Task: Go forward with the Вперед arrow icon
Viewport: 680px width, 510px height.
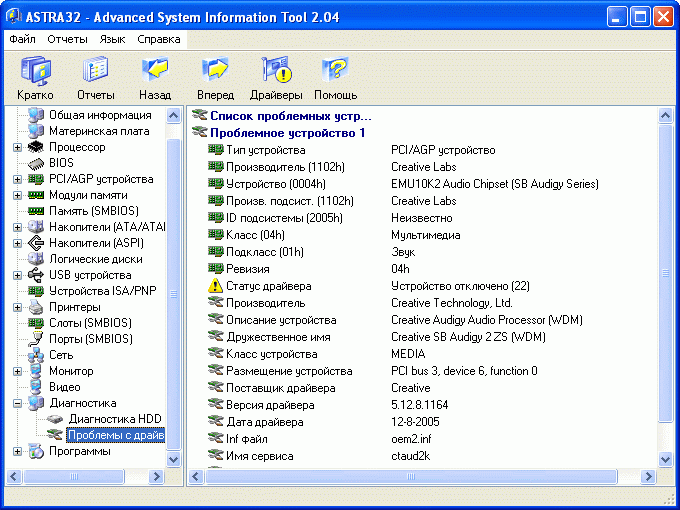Action: [215, 69]
